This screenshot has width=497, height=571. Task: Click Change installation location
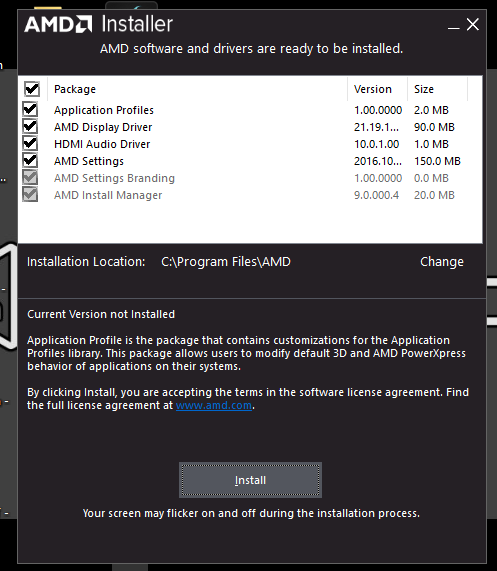click(x=442, y=262)
